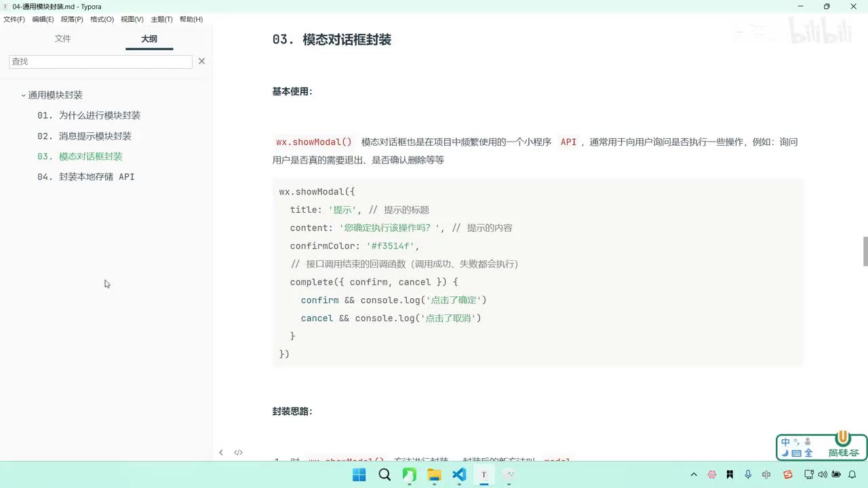Click the 全 width toggle in IME bar
This screenshot has width=868, height=488.
click(808, 453)
